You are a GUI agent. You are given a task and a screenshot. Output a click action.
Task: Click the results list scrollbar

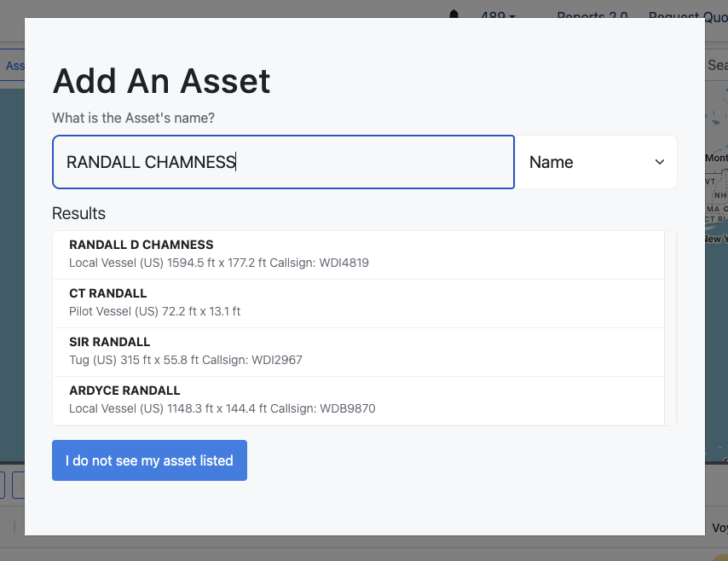pyautogui.click(x=670, y=327)
